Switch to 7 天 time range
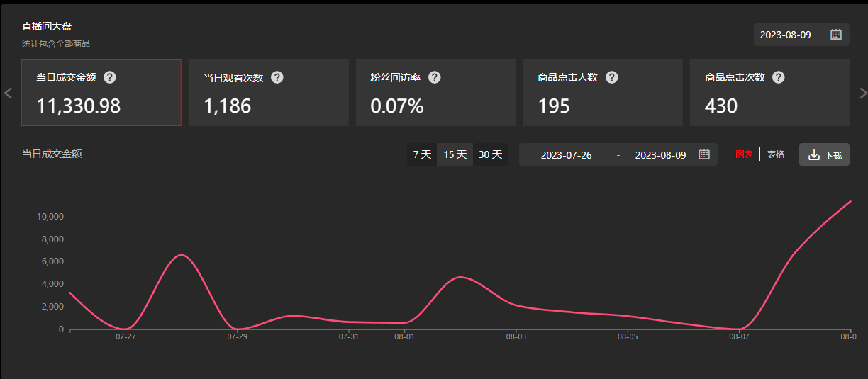868x379 pixels. (x=422, y=154)
